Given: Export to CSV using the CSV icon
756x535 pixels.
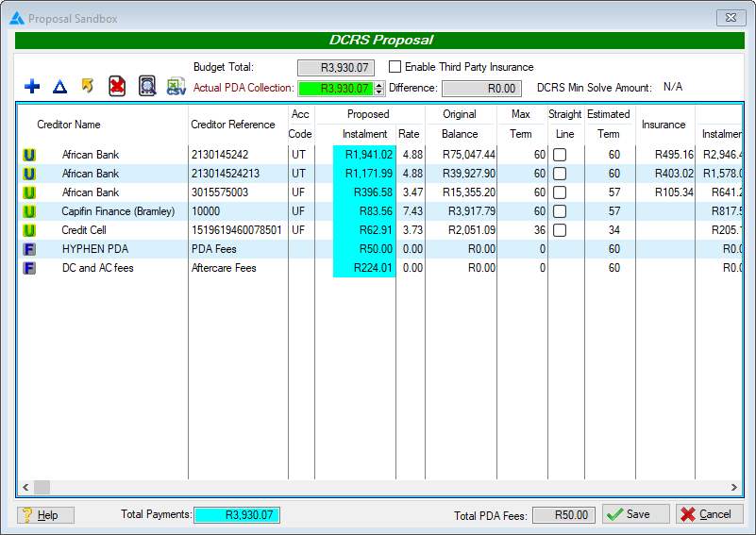Looking at the screenshot, I should tap(176, 87).
